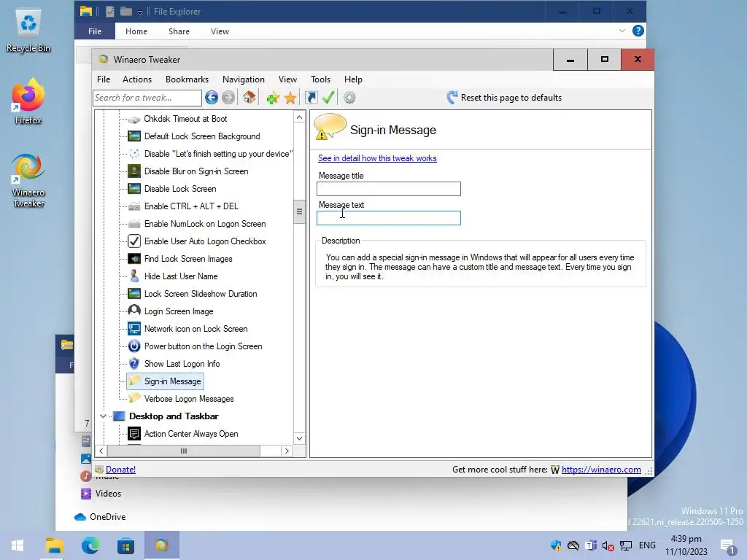The image size is (747, 560).
Task: Select the Disable Lock Screen tweak
Action: (x=180, y=189)
